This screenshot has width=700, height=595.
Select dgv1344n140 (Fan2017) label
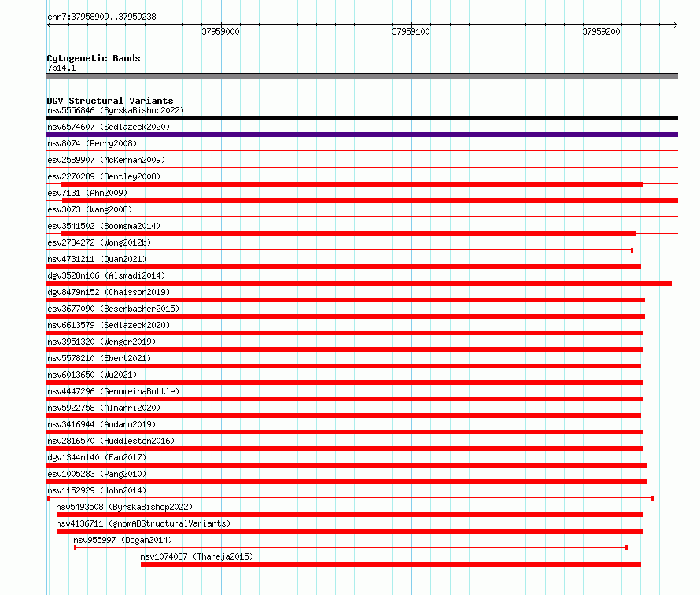(97, 457)
